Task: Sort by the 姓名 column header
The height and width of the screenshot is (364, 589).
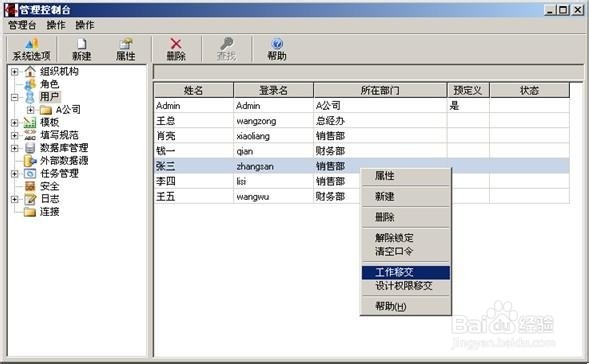Action: pyautogui.click(x=194, y=91)
